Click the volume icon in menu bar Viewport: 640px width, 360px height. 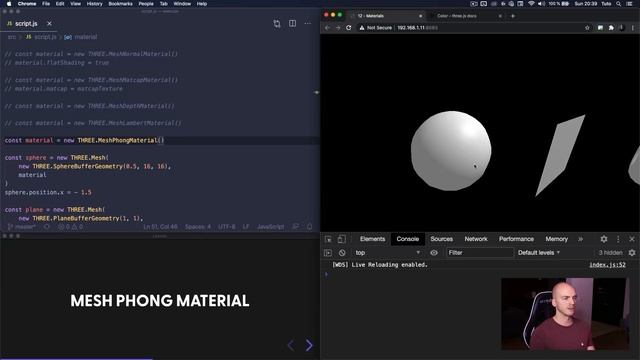click(541, 4)
